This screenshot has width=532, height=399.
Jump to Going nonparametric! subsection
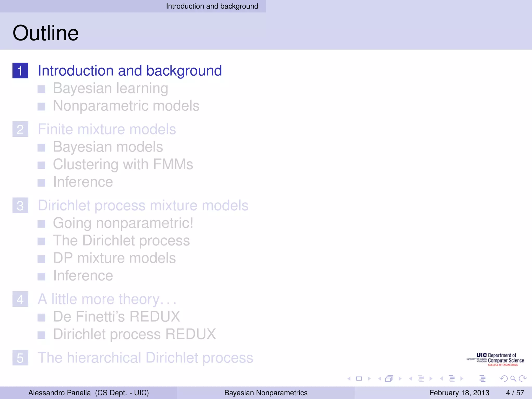coord(123,223)
